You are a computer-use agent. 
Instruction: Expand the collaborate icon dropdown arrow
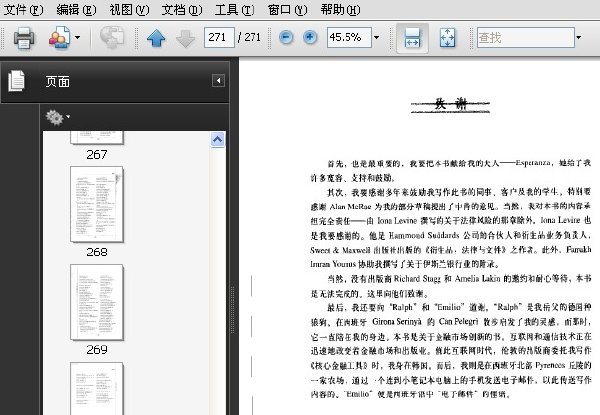pos(78,37)
